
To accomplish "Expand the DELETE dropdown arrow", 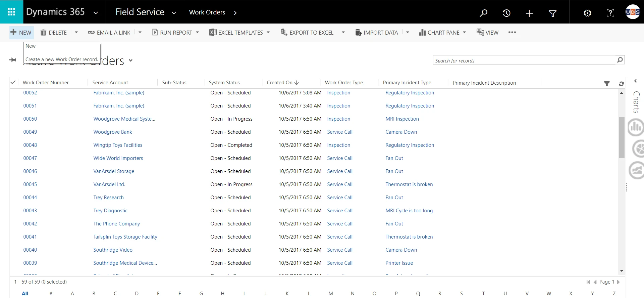I will tap(76, 33).
